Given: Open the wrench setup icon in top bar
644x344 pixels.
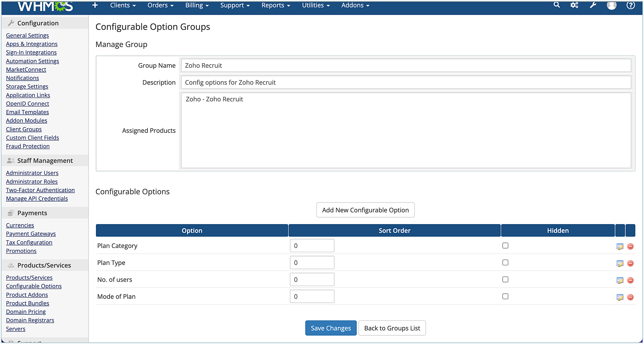Looking at the screenshot, I should click(x=593, y=5).
